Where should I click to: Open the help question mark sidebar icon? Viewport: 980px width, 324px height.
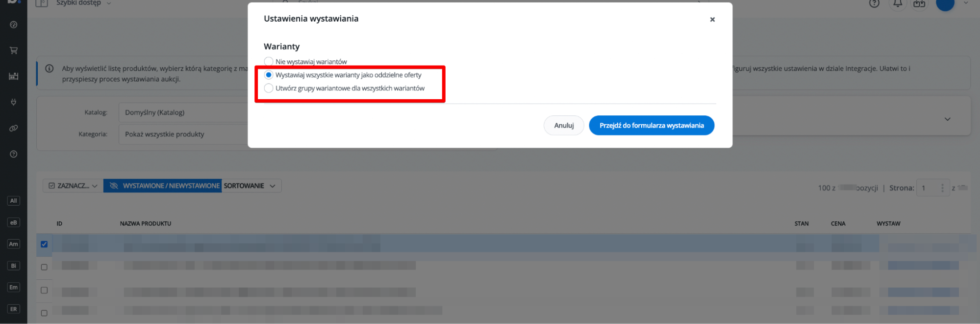(14, 154)
